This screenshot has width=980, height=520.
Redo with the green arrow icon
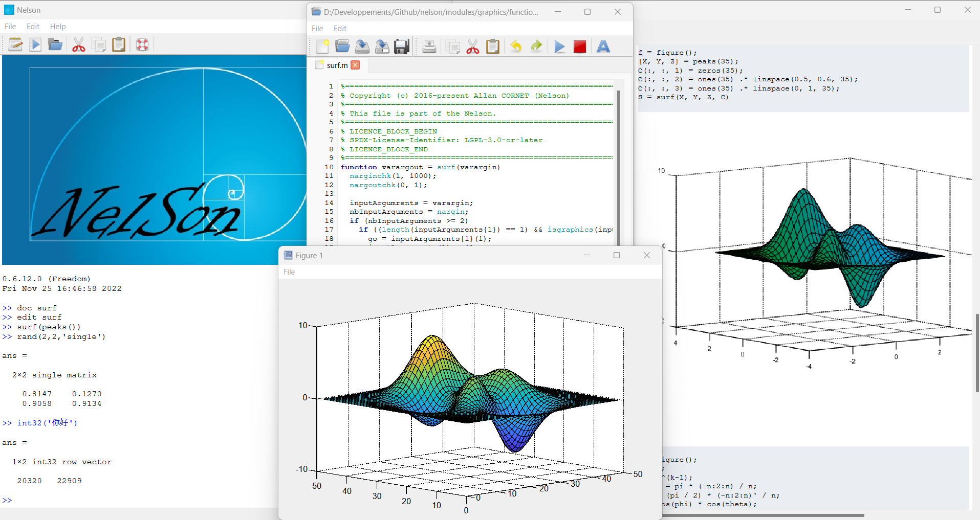(x=536, y=47)
